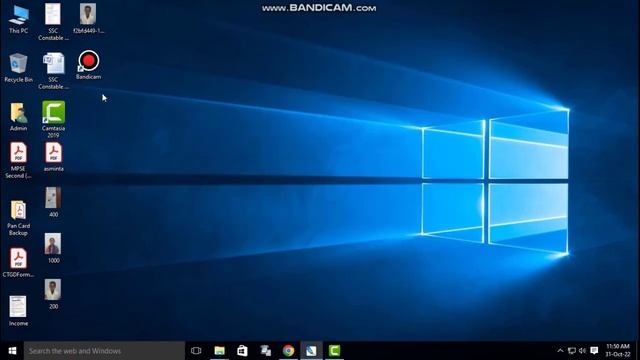Open the taskbar clock showing 11:50 AM
The image size is (640, 360).
point(618,351)
